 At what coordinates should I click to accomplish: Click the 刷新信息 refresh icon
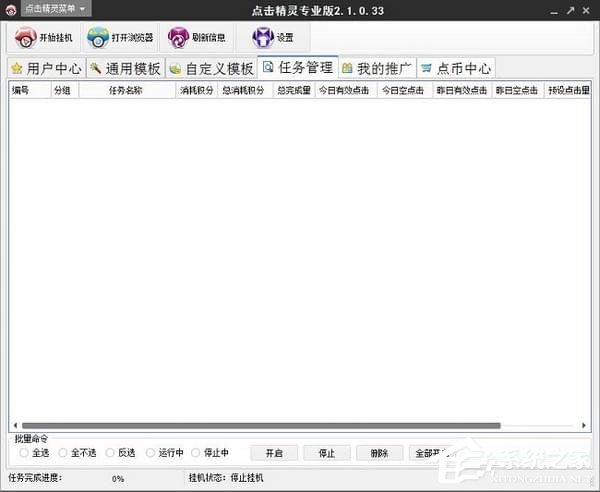coord(178,38)
